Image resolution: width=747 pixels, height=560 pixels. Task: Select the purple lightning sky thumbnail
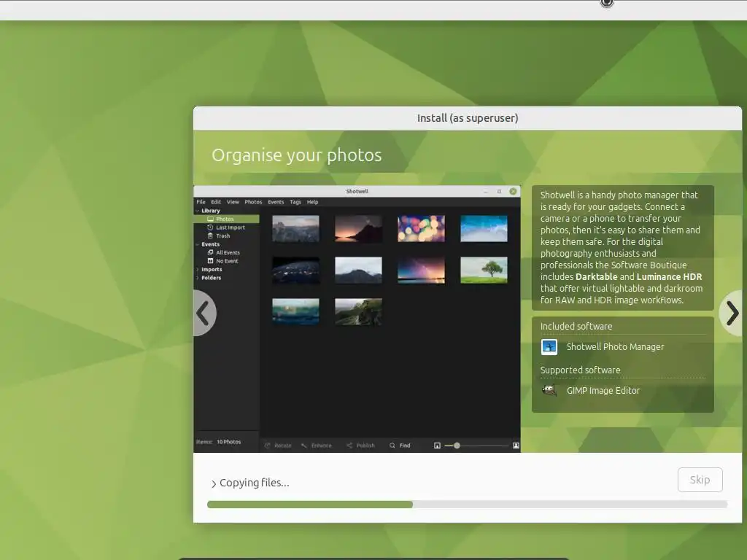tap(421, 270)
